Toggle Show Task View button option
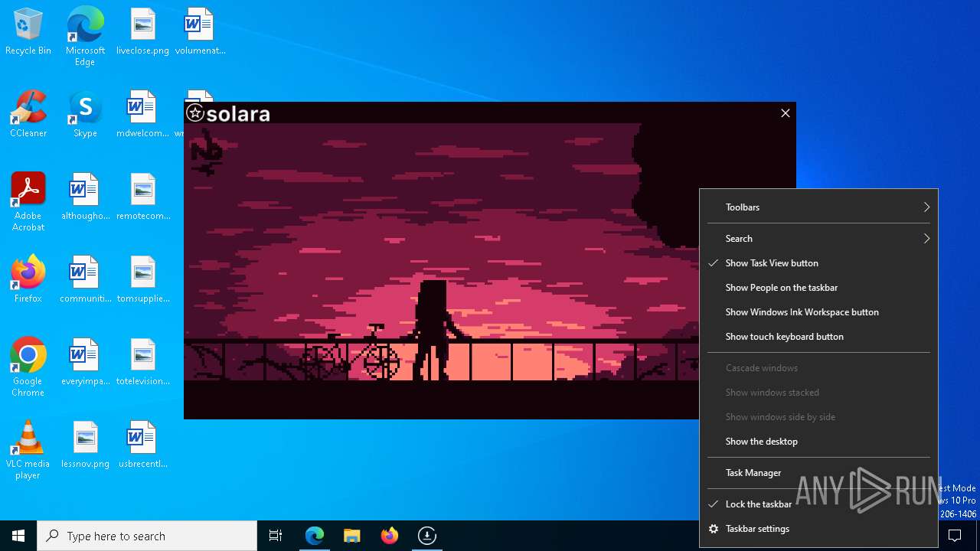 coord(818,263)
